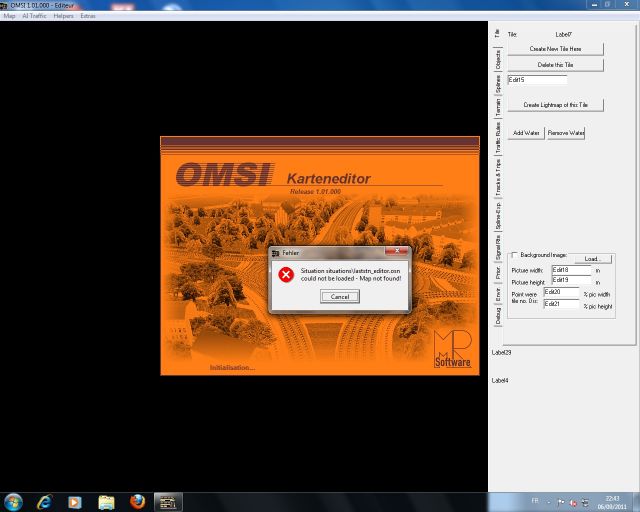Switch to the Objects vertical tab

(498, 60)
